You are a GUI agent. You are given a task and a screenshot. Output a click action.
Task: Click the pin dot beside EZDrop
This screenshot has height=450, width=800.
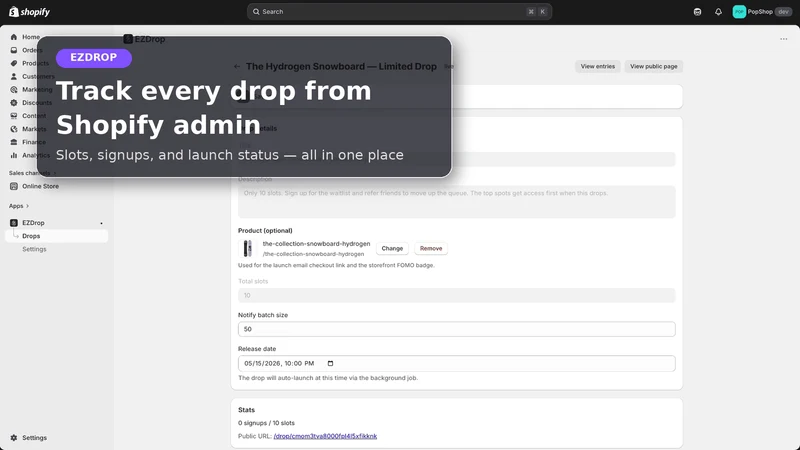pyautogui.click(x=102, y=223)
